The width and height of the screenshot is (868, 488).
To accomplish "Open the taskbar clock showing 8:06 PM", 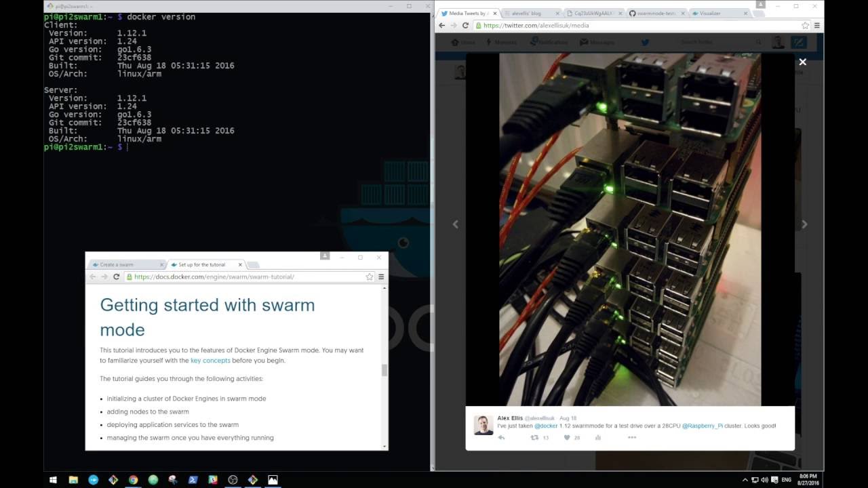I will (808, 480).
